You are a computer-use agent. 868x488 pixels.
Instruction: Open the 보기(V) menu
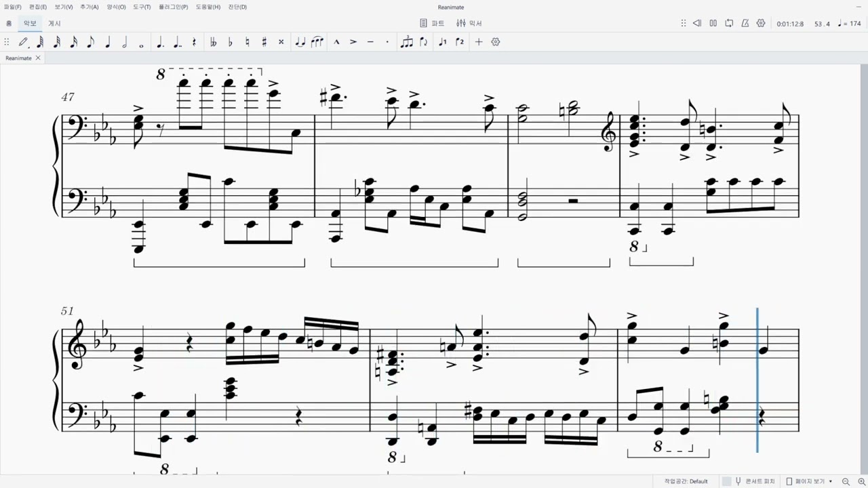(64, 7)
